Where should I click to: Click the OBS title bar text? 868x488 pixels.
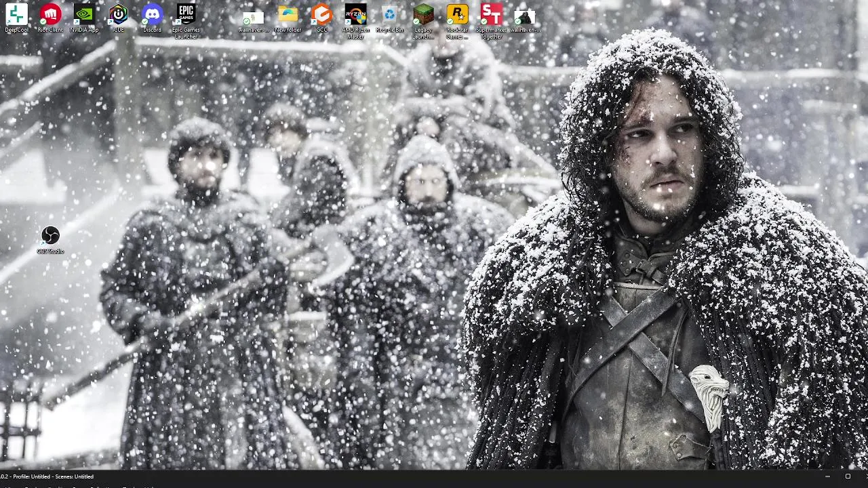coord(47,476)
